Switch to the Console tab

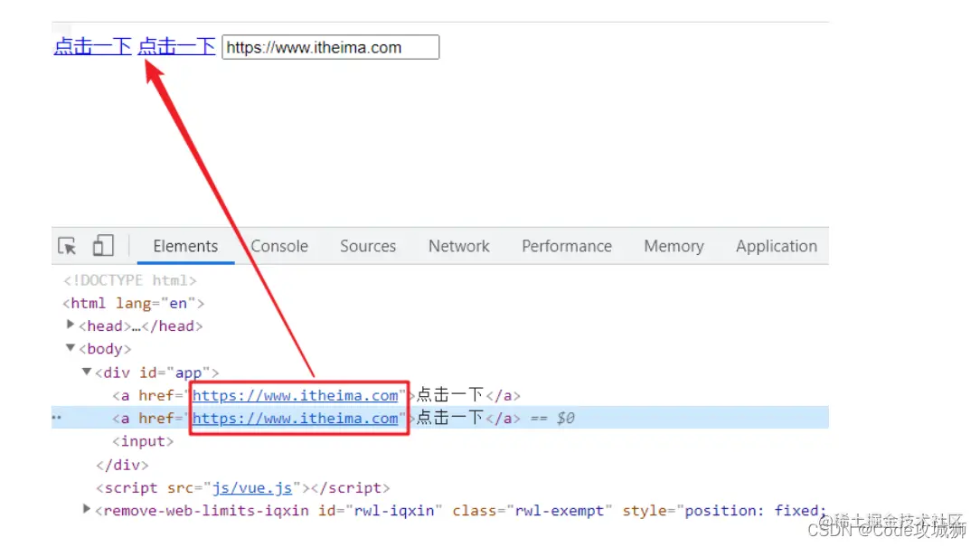[279, 246]
